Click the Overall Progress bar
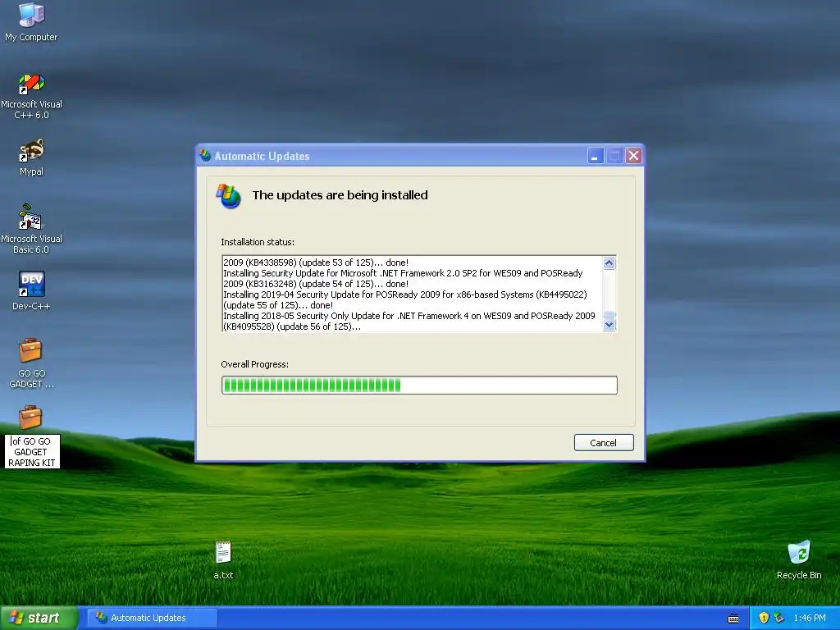The width and height of the screenshot is (840, 630). tap(419, 386)
